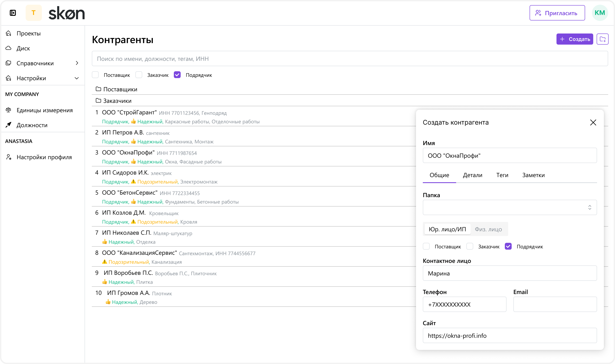Open Диск cloud icon item
The height and width of the screenshot is (364, 615).
(9, 48)
